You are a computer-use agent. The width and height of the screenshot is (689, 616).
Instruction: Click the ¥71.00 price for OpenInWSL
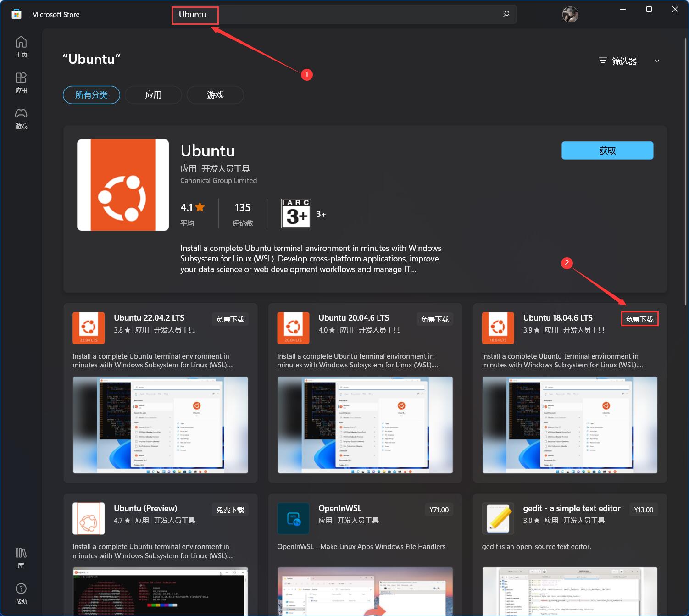(x=439, y=510)
